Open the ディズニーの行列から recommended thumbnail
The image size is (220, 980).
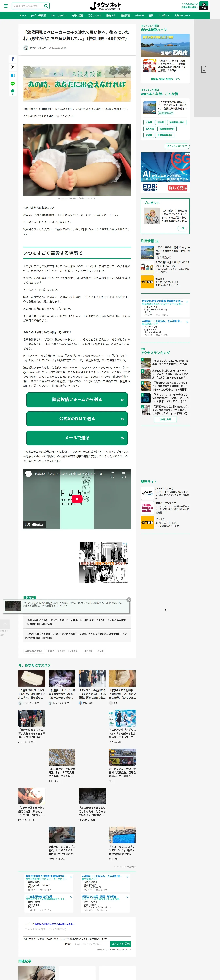92,679
